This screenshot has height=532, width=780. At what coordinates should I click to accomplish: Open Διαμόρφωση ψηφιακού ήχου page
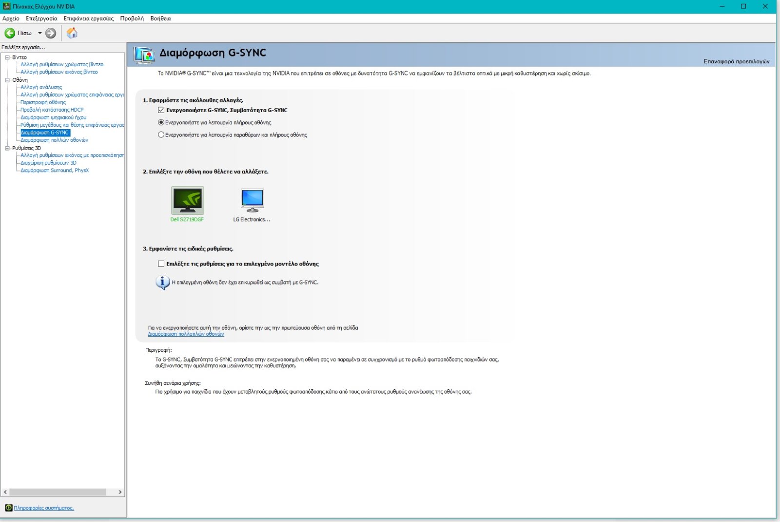[53, 117]
